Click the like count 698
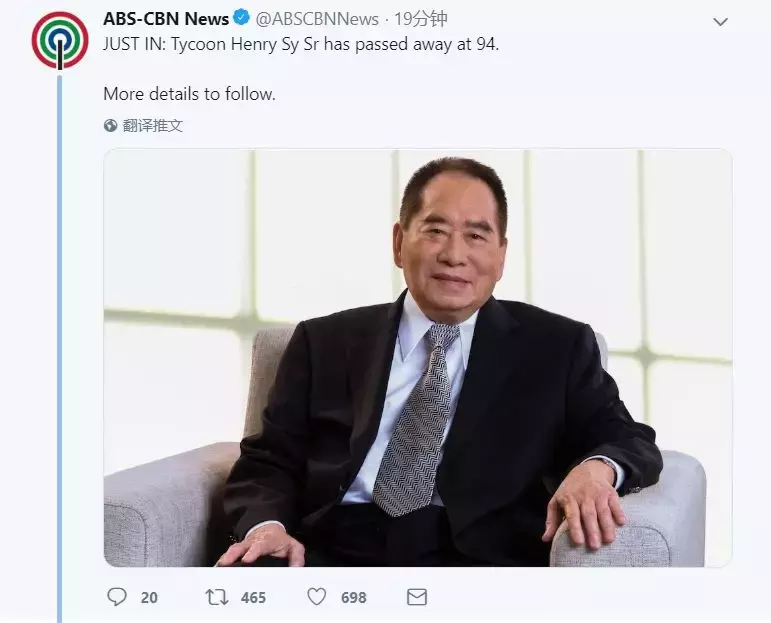 point(354,597)
